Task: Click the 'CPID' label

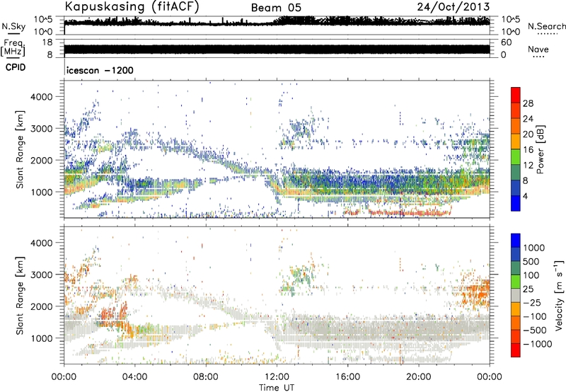Action: pos(16,67)
